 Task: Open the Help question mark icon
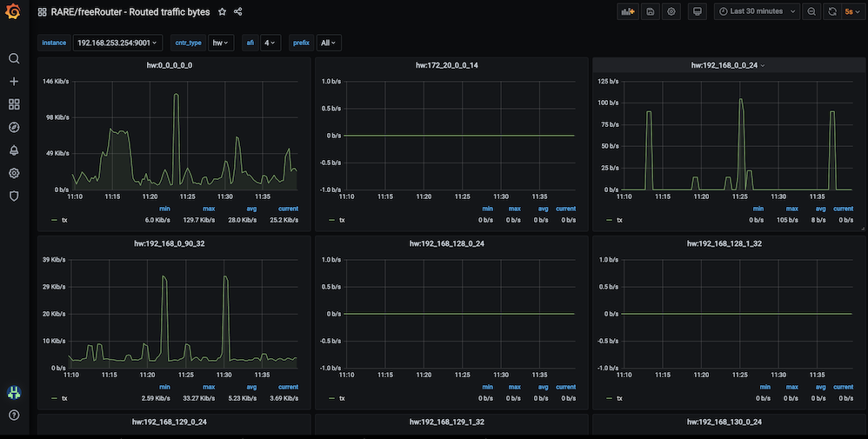click(15, 416)
